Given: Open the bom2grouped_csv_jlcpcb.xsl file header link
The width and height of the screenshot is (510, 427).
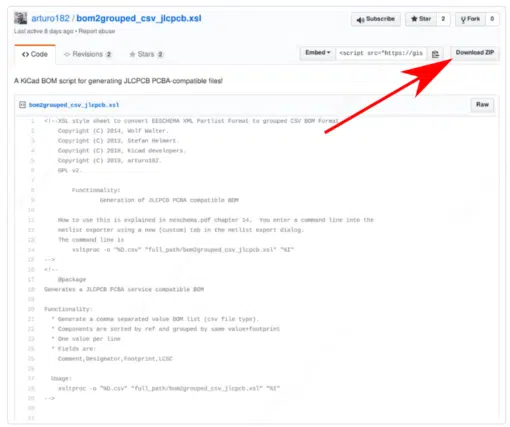Looking at the screenshot, I should (x=74, y=105).
